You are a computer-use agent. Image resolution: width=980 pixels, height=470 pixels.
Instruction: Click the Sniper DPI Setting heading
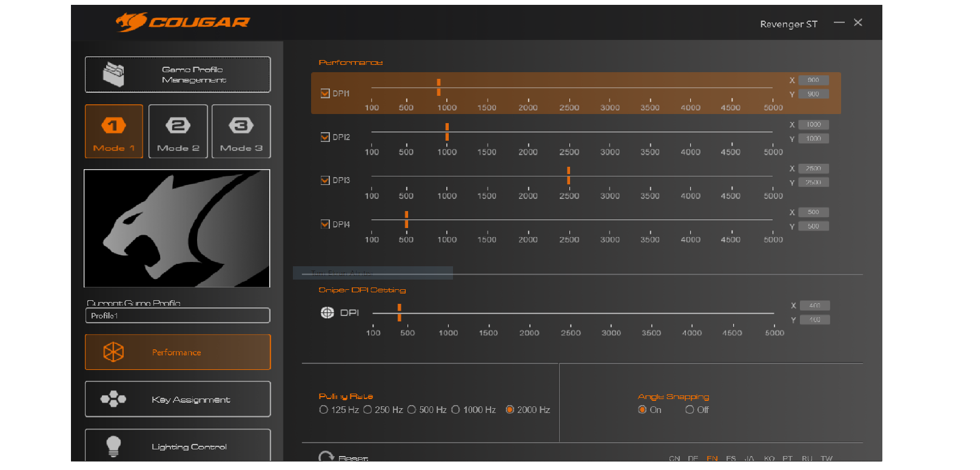(362, 290)
